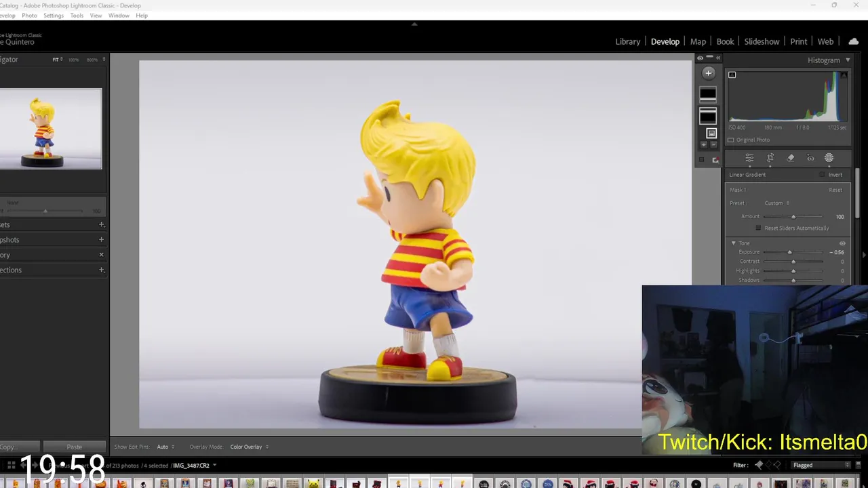Open the Window menu
The image size is (868, 488).
(x=119, y=16)
